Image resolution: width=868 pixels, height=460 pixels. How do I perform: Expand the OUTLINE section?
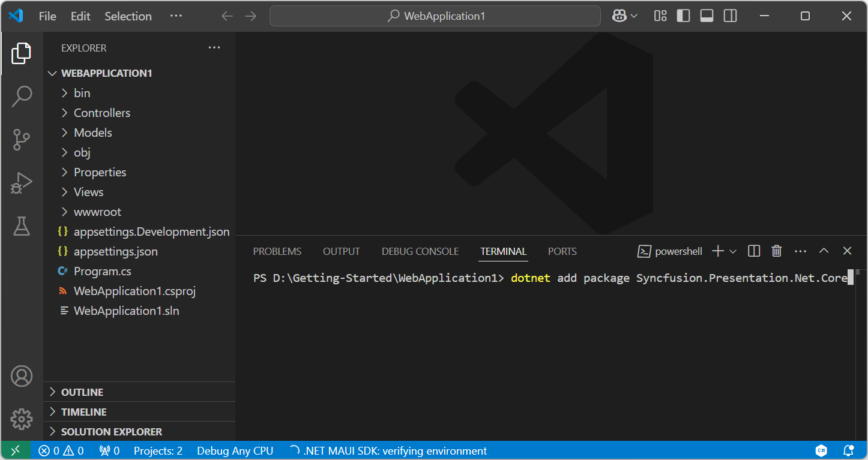139,392
